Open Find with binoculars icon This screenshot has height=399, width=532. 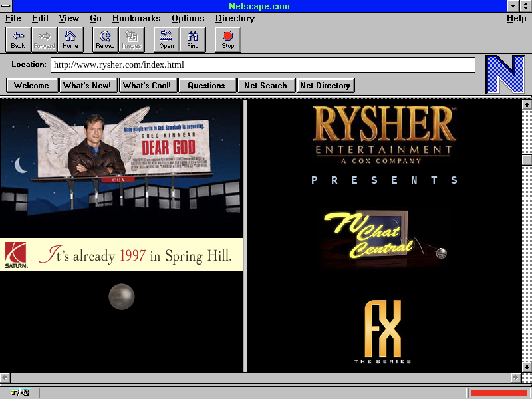(x=193, y=39)
